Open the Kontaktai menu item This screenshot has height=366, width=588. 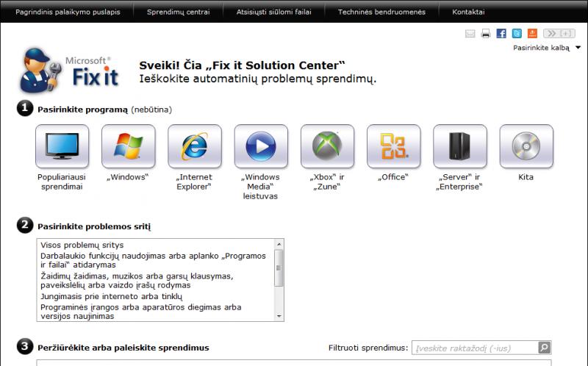click(468, 12)
